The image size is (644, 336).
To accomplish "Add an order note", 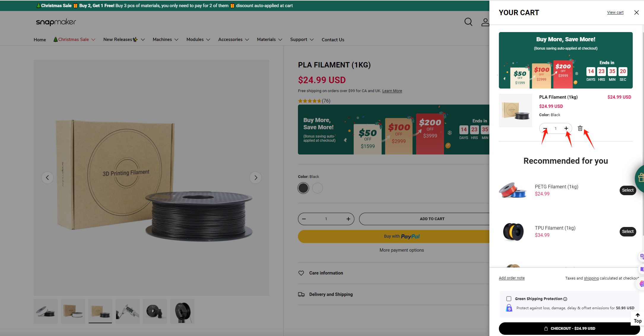I will click(512, 278).
